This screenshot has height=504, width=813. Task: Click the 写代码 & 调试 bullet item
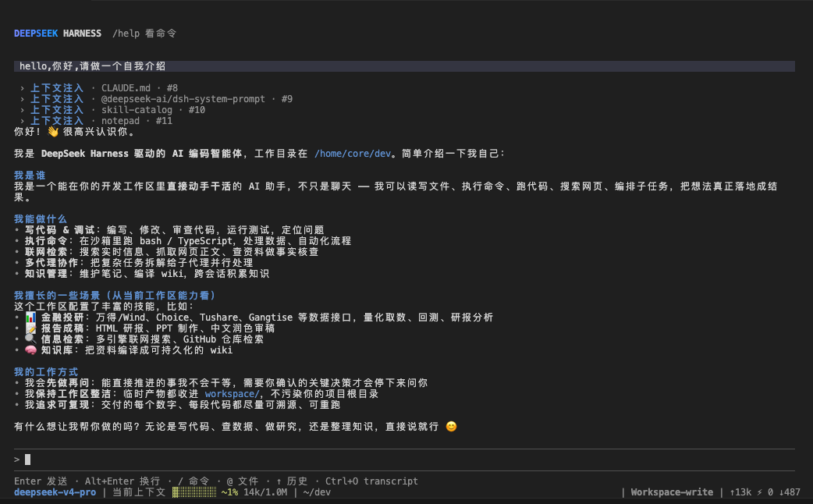(x=169, y=229)
